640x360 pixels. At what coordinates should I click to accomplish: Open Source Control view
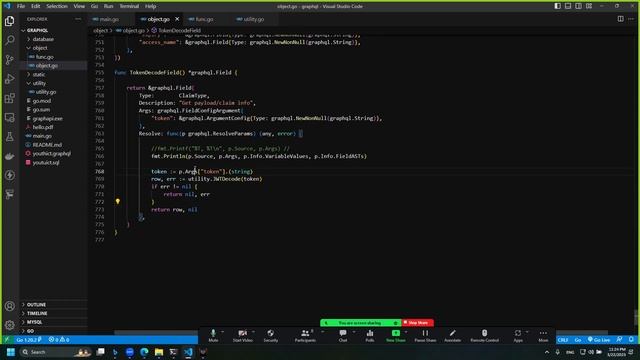click(x=10, y=60)
